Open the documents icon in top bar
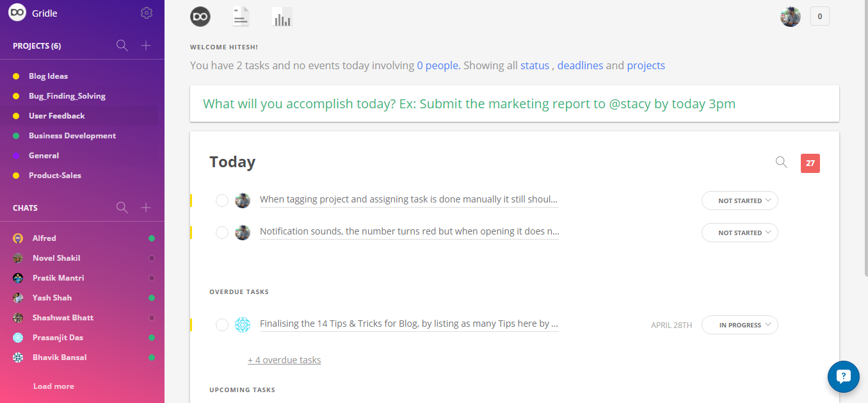This screenshot has height=403, width=868. pos(241,17)
